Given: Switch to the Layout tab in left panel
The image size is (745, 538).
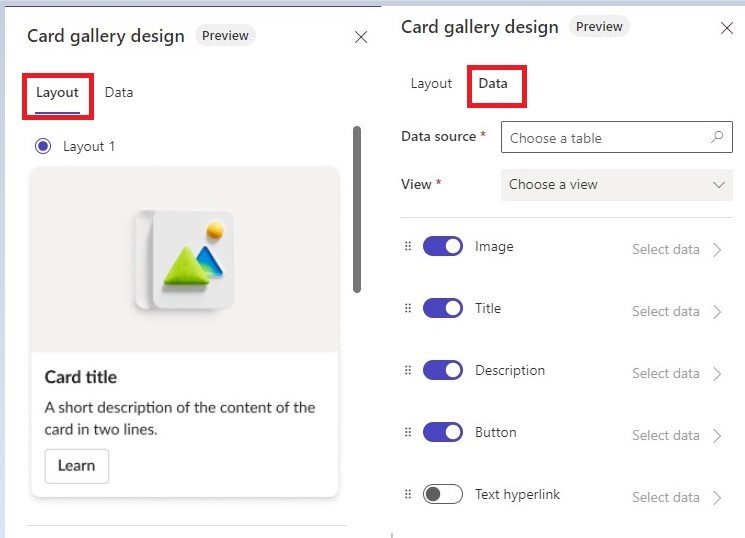Looking at the screenshot, I should click(x=57, y=92).
